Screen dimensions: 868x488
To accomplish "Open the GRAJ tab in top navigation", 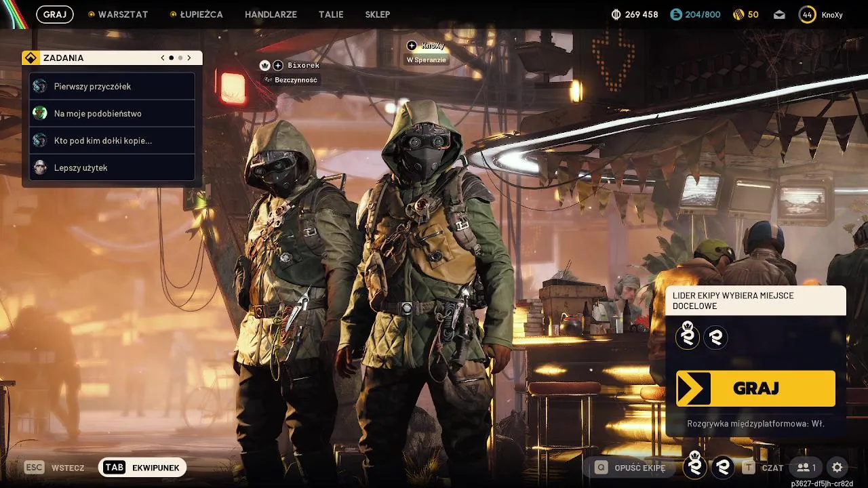I will 55,14.
